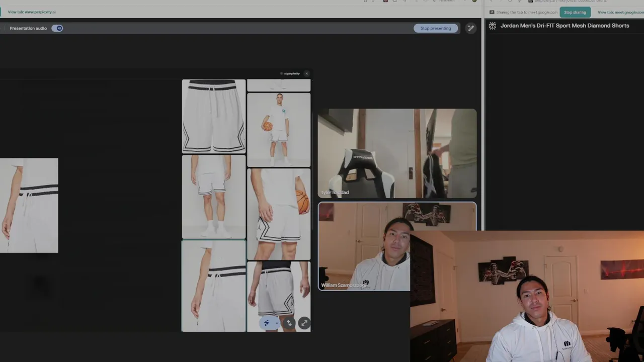Click the large side-view preview image on the left
The image size is (644, 362).
29,205
